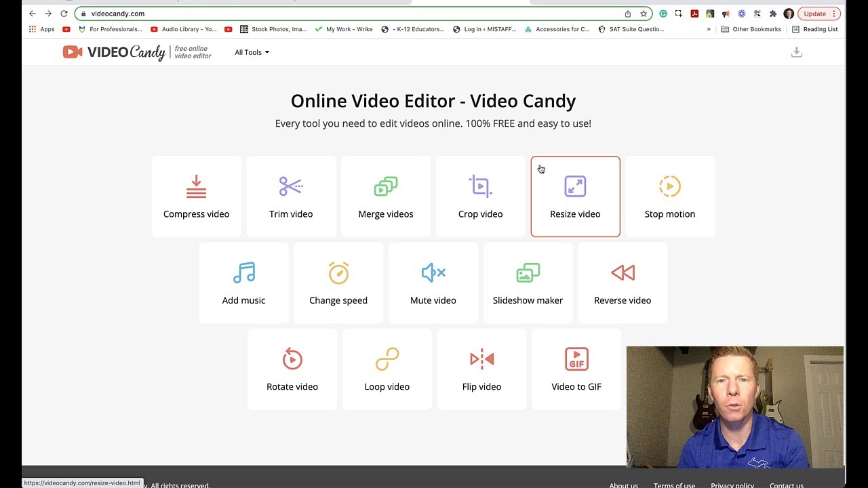Open the SAT Suite Questio... bookmark

[631, 29]
